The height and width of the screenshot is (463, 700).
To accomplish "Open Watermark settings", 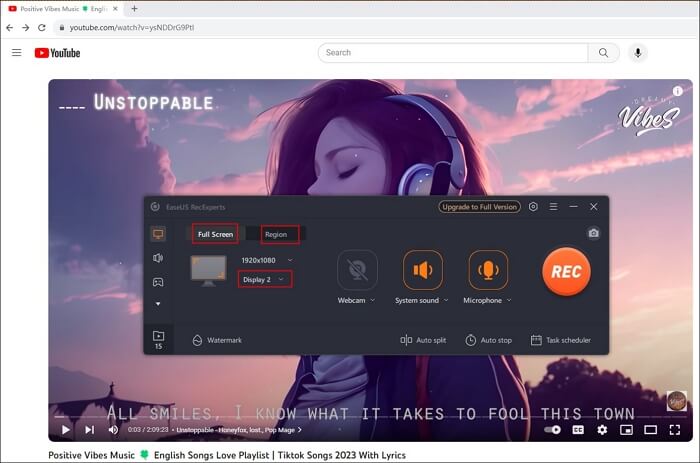I will pos(217,340).
